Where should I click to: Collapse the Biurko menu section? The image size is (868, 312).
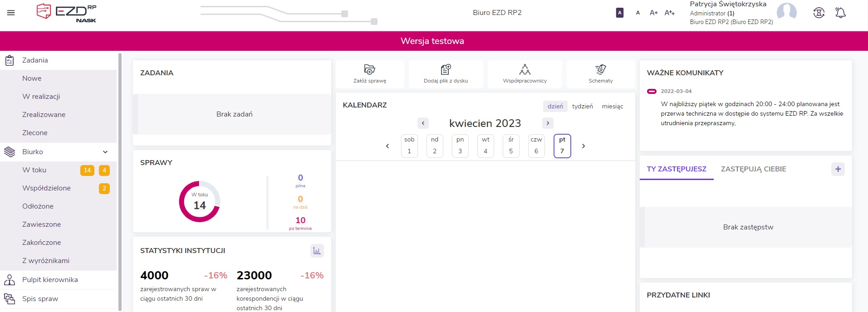[105, 152]
